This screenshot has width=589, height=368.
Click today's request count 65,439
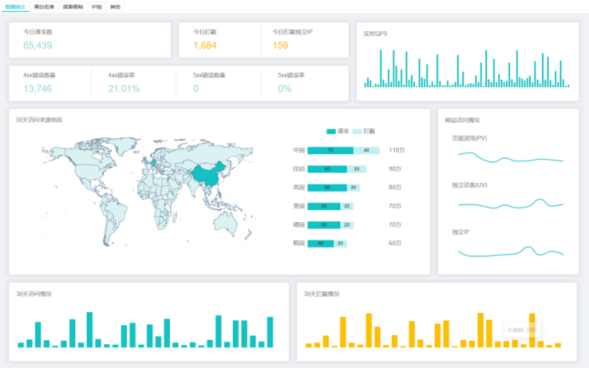click(38, 45)
